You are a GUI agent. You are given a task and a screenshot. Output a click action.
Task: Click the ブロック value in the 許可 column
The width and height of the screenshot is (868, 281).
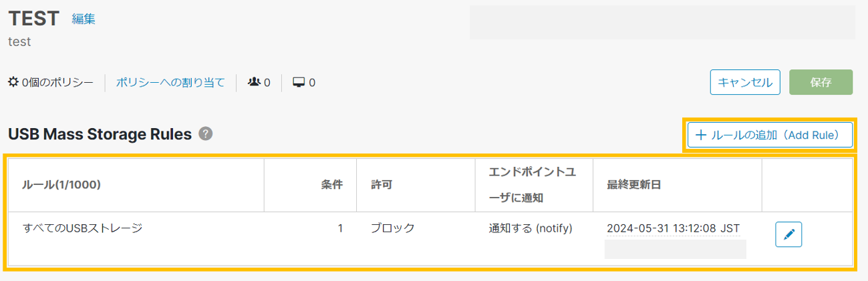coord(393,228)
